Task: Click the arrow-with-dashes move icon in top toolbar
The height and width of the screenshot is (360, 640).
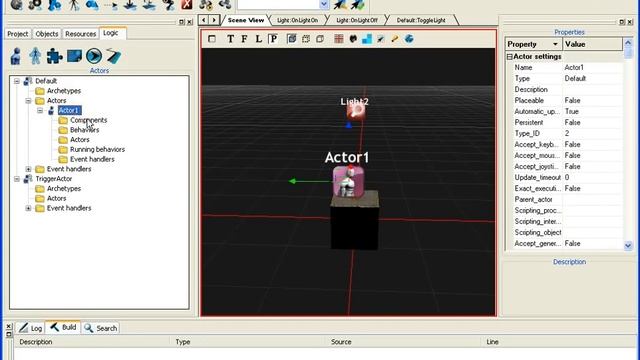Action: tap(111, 5)
